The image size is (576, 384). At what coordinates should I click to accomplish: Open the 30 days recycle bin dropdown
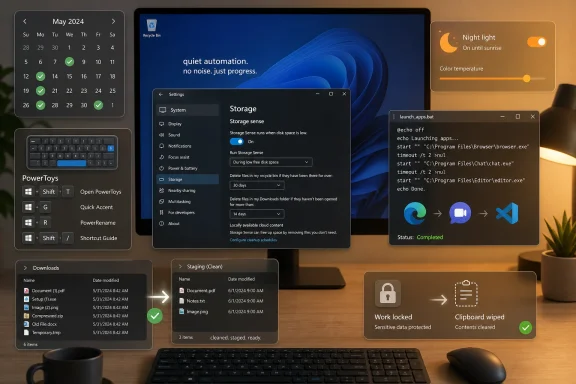coord(257,185)
